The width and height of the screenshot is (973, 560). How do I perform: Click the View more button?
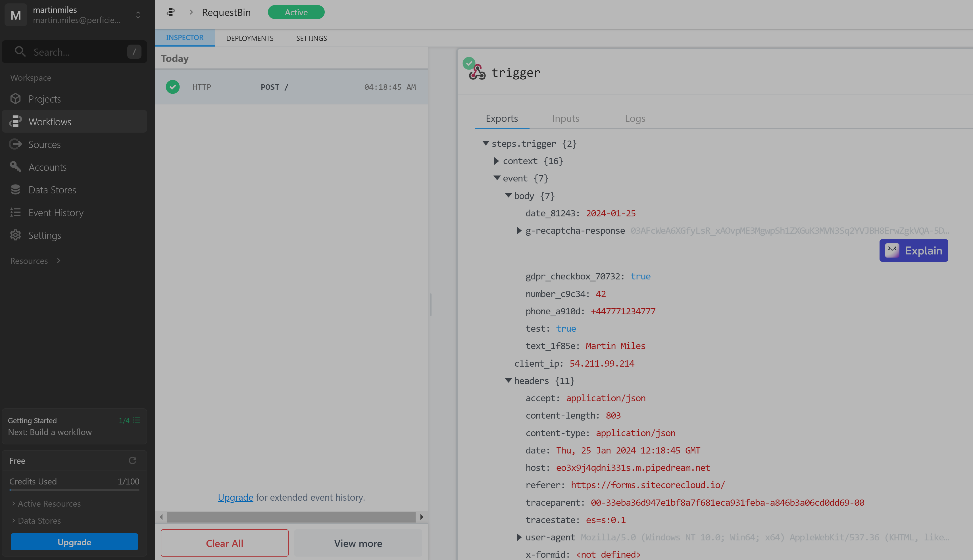(358, 543)
